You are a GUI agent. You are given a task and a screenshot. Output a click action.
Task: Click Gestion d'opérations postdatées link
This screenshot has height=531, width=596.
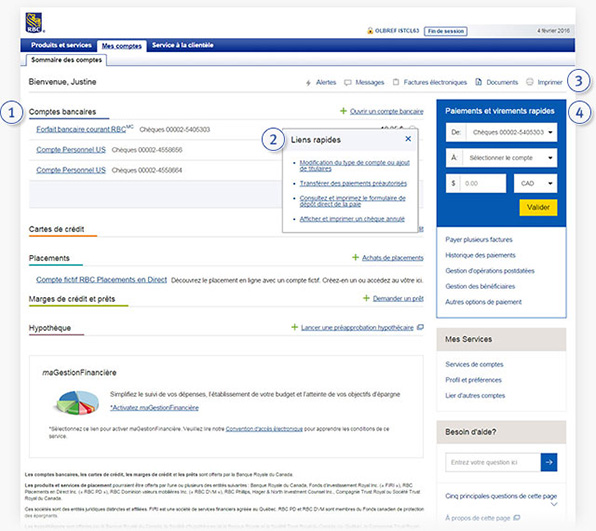490,271
